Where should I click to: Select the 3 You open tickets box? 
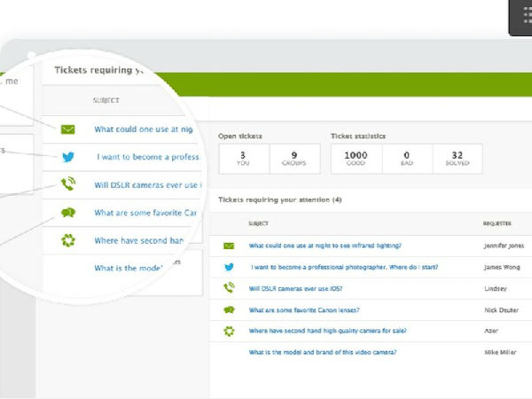tap(241, 159)
